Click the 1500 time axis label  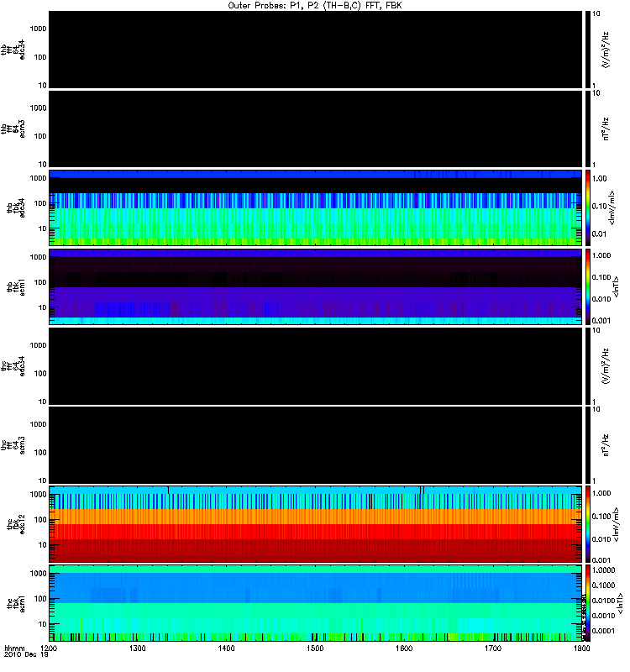[315, 648]
